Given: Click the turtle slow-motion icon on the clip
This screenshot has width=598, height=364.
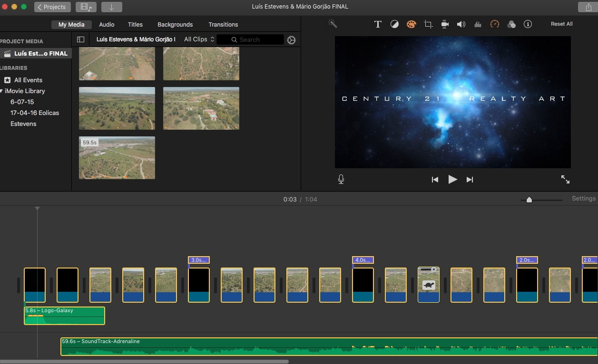Looking at the screenshot, I should 429,286.
